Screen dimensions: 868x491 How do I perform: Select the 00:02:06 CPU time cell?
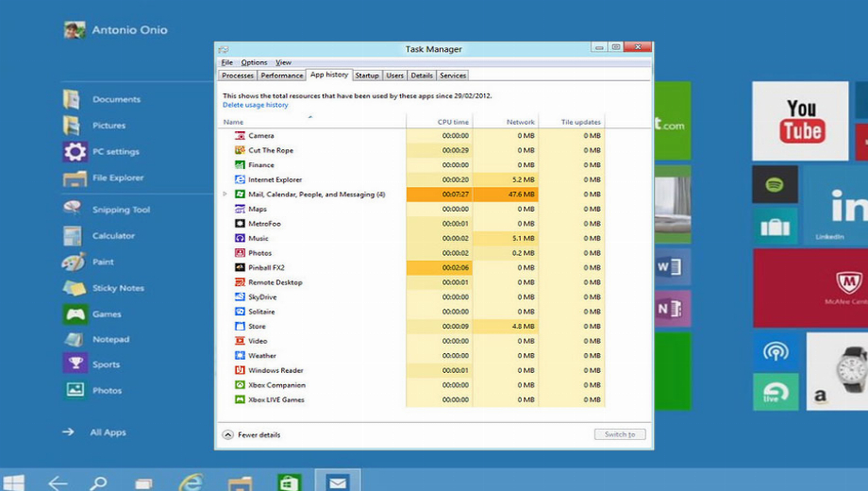[440, 267]
